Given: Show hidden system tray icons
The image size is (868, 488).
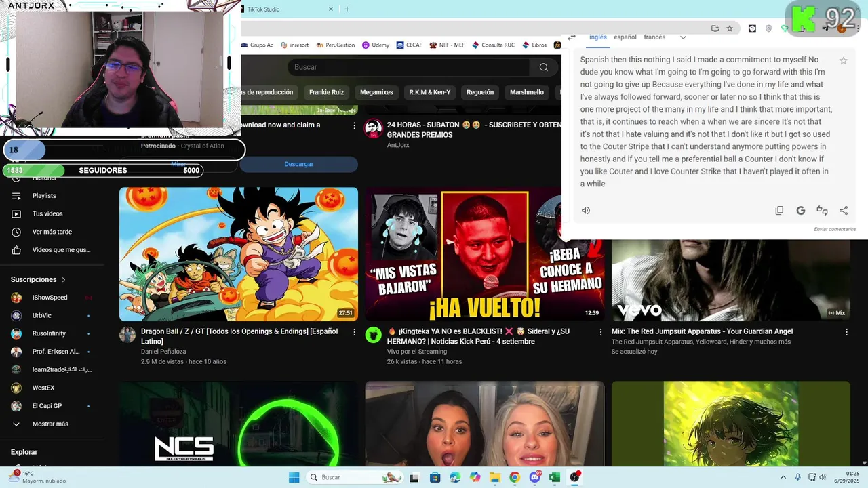Looking at the screenshot, I should (x=783, y=477).
